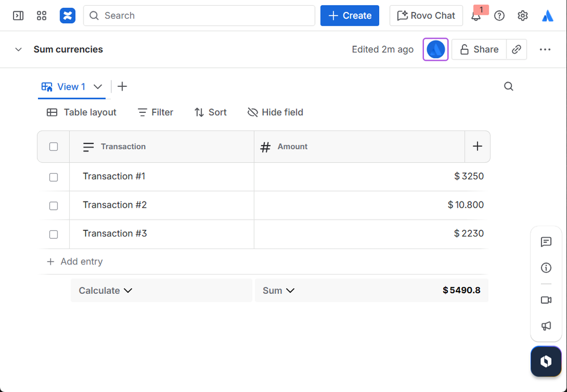Check the select-all header checkbox
567x392 pixels.
(53, 146)
